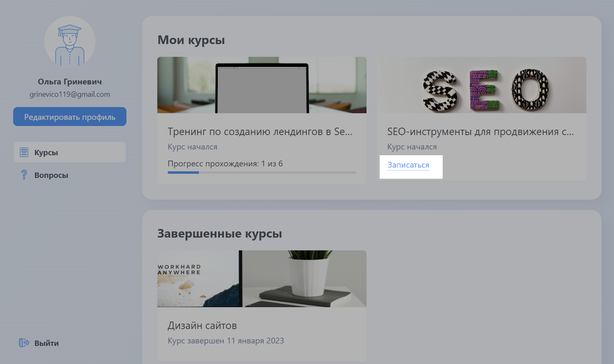Viewport: 614px width, 364px height.
Task: Click text Курс завершен 11 января 2023
Action: (x=226, y=341)
